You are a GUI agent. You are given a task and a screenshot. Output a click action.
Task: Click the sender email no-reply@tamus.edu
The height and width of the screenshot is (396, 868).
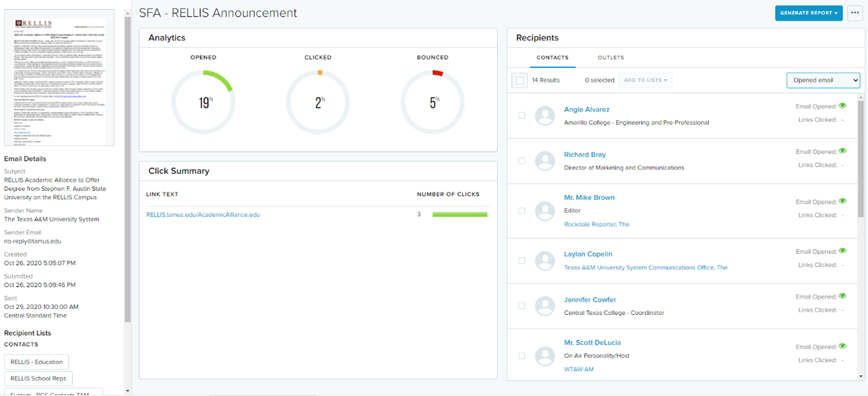pyautogui.click(x=33, y=241)
